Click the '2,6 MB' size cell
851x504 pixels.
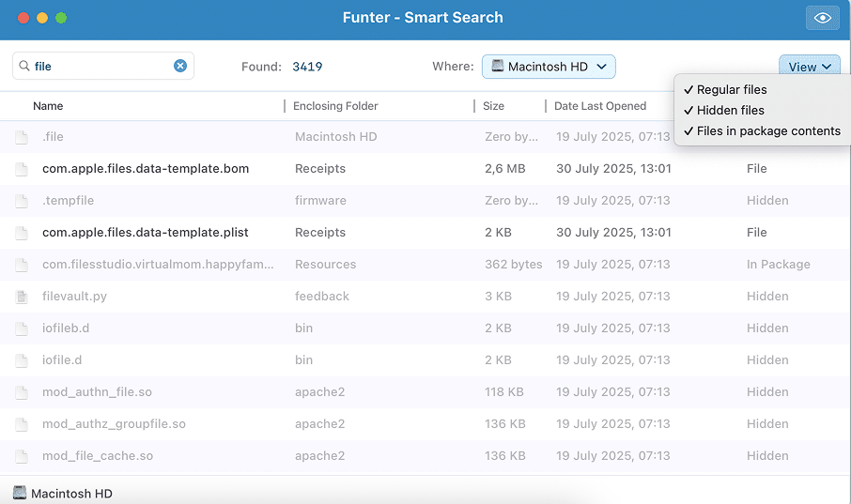[x=504, y=169]
